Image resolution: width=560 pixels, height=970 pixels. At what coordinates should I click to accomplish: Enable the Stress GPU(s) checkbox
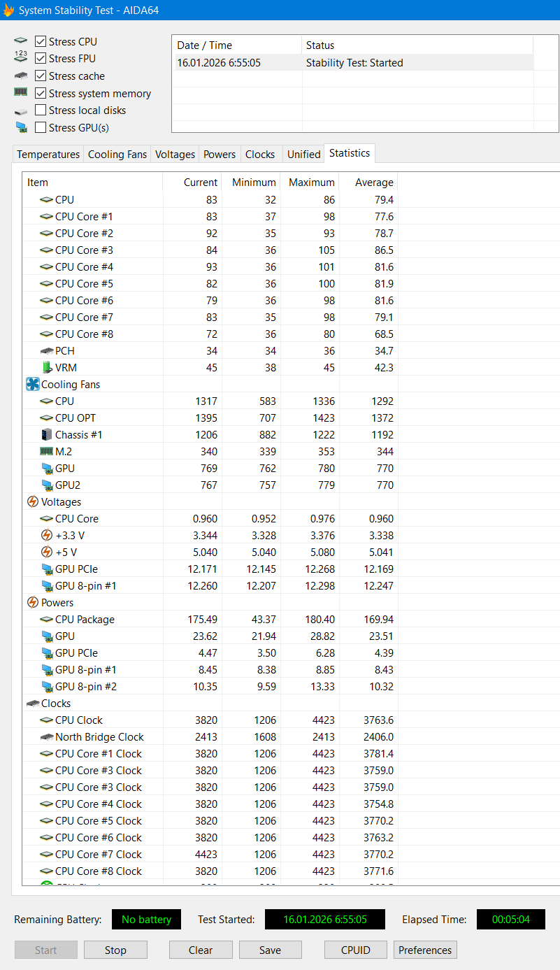tap(41, 127)
